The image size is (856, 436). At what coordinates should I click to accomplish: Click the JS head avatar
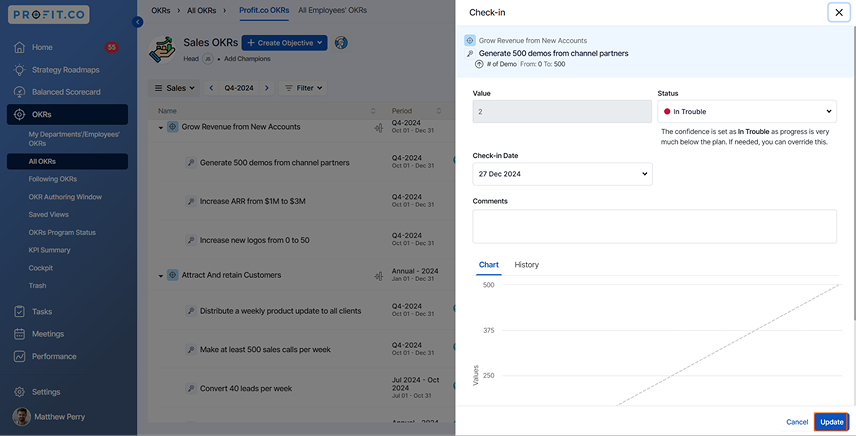pyautogui.click(x=207, y=59)
